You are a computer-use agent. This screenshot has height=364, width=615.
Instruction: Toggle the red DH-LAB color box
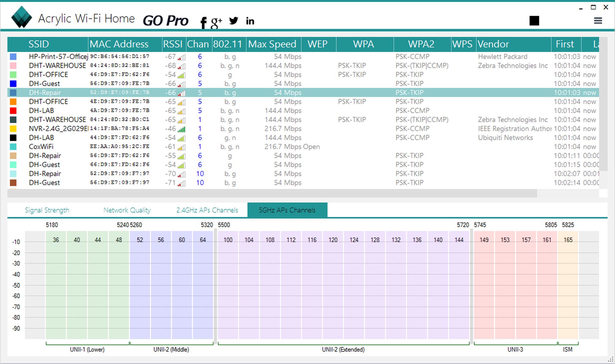13,111
